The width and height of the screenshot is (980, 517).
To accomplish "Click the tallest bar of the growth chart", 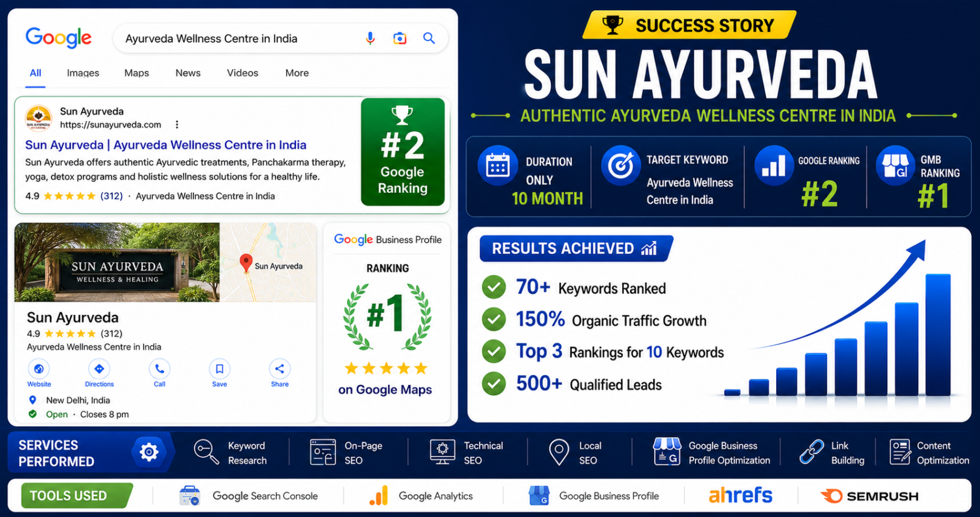I will (938, 335).
